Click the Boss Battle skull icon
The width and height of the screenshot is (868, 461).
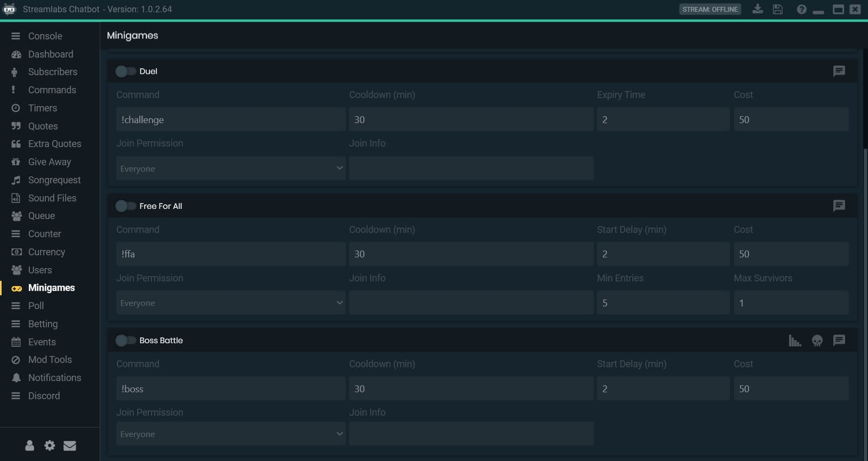point(817,341)
